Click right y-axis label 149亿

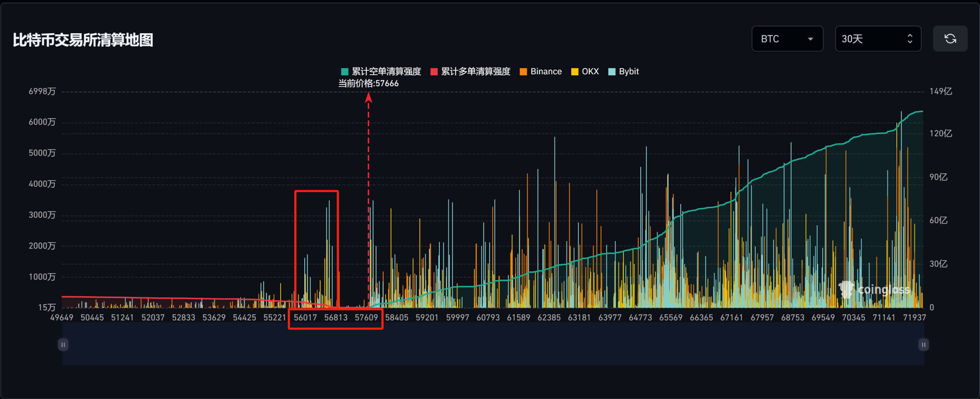941,91
